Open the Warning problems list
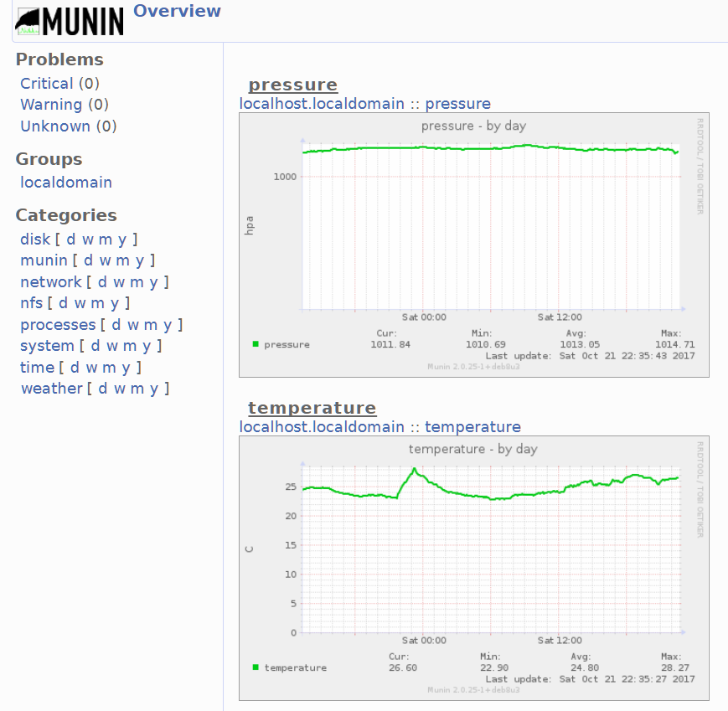Screen dimensions: 728x711 pos(51,105)
